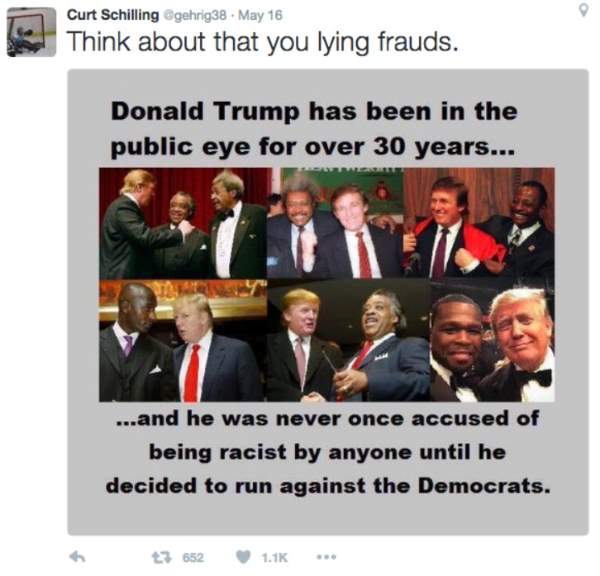Open the Curt Schilling profile name link
This screenshot has width=600, height=576.
pyautogui.click(x=113, y=15)
